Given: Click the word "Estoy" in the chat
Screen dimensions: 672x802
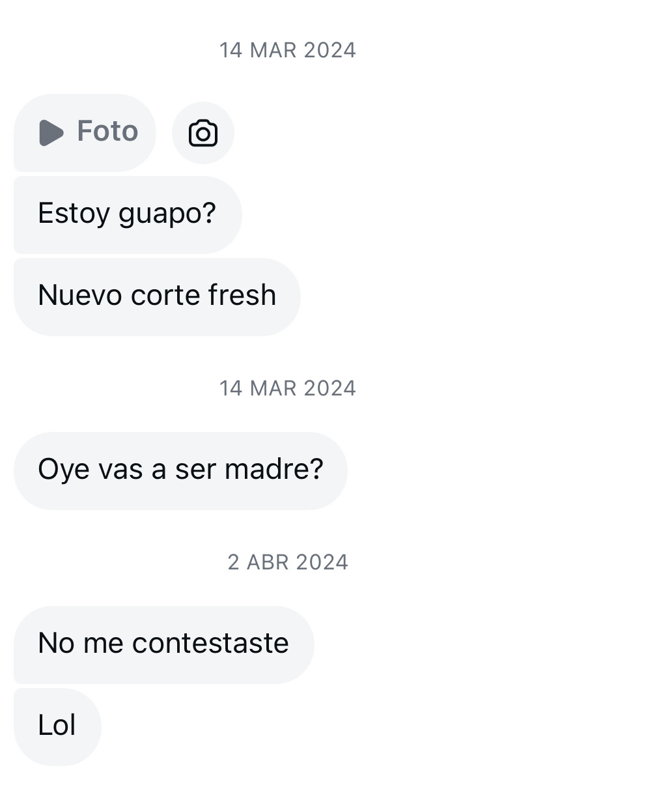Looking at the screenshot, I should 74,214.
